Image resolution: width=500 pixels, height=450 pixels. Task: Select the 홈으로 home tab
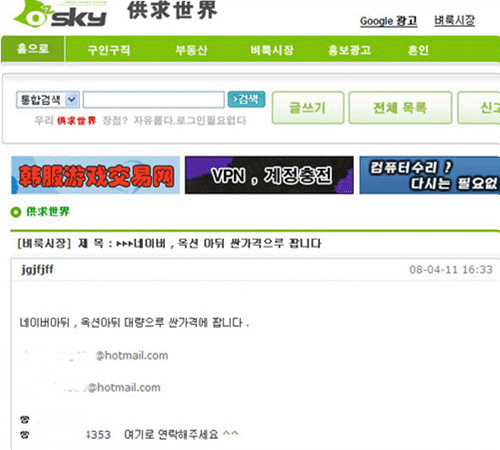tap(33, 49)
